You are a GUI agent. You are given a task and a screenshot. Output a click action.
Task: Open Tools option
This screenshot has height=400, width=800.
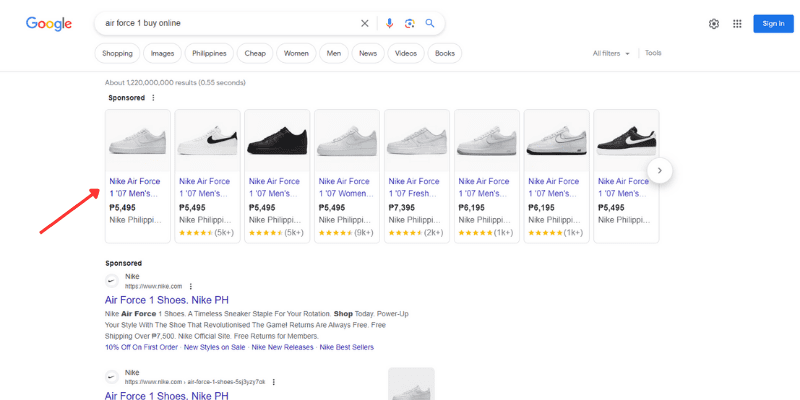coord(653,53)
